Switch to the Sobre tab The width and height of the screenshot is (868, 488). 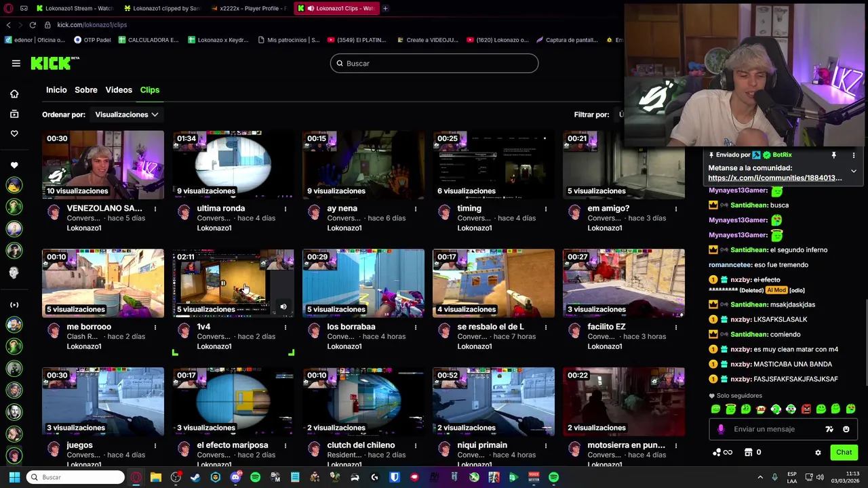(x=86, y=89)
